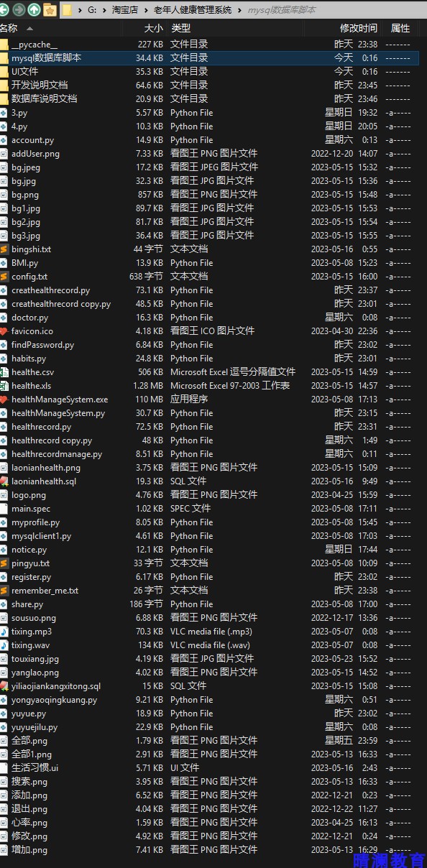Click the 老年人健康管理系统 breadcrumb segment
This screenshot has width=427, height=868.
pyautogui.click(x=193, y=10)
